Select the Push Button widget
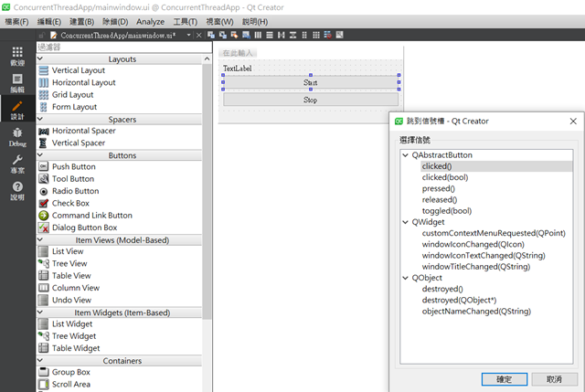Screen dimensions: 585x392 point(73,166)
